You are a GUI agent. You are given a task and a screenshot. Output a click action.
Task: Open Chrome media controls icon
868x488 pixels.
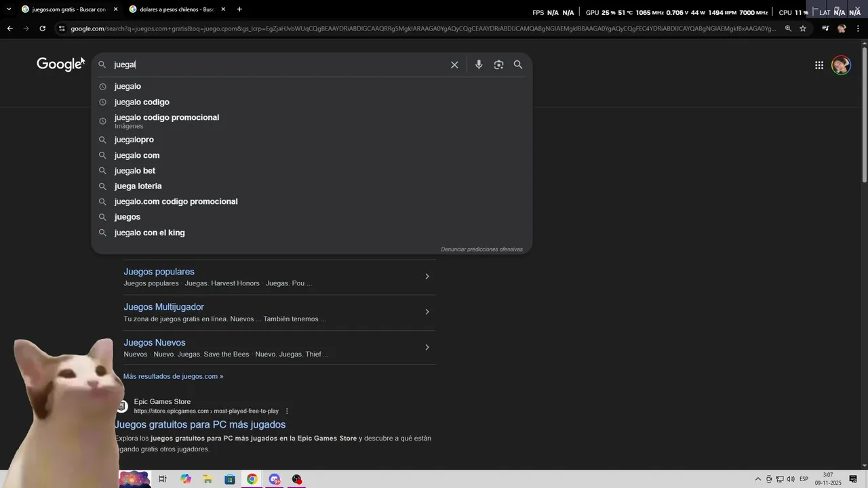coord(825,28)
